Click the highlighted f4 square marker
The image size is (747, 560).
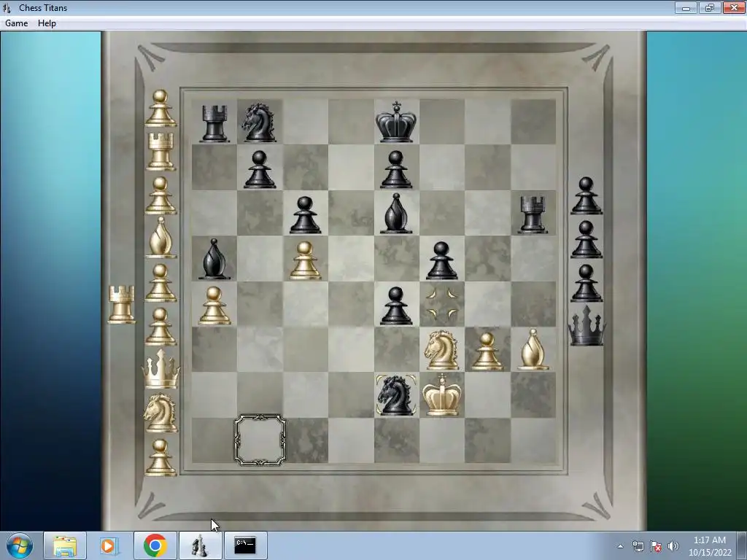(441, 304)
